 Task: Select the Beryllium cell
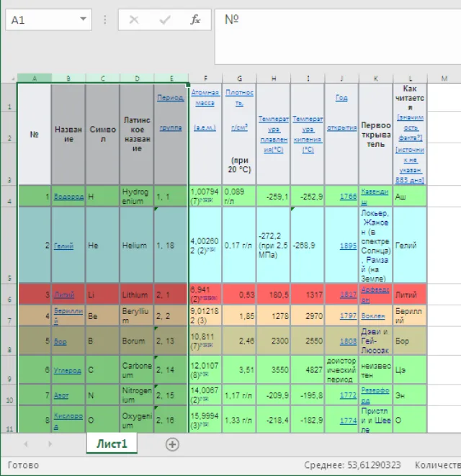click(137, 315)
